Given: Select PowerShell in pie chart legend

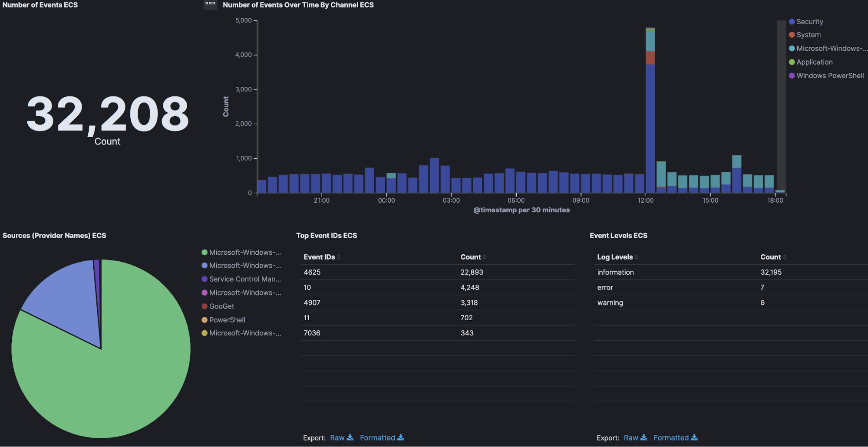Looking at the screenshot, I should [223, 320].
